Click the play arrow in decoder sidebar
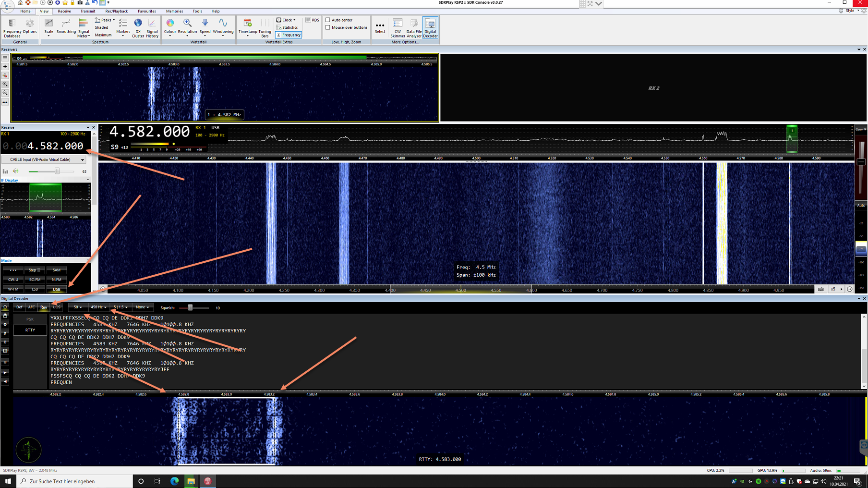 (5, 373)
